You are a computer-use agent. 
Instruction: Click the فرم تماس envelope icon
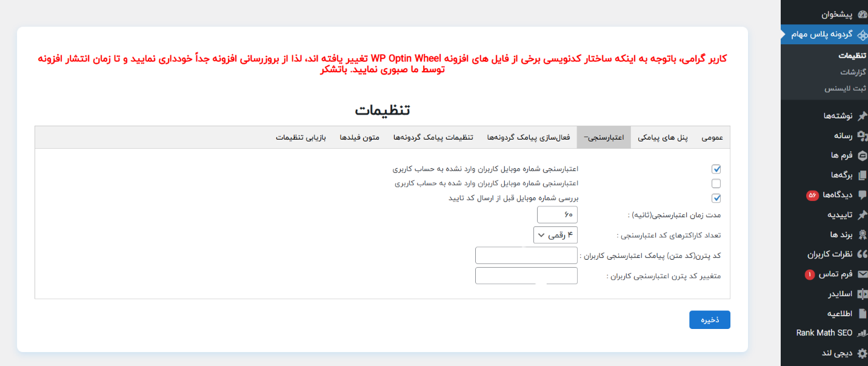[x=862, y=274]
